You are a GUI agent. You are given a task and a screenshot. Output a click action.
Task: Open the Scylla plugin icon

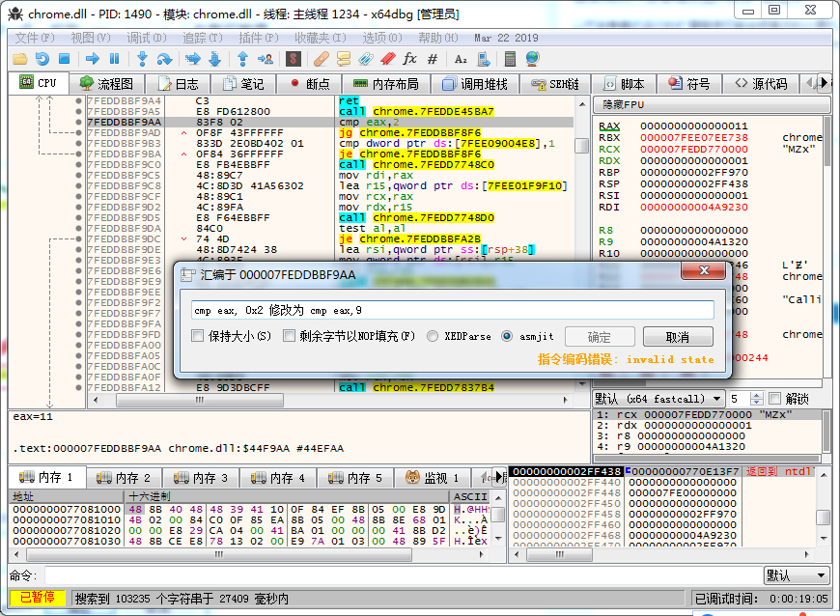pos(294,59)
